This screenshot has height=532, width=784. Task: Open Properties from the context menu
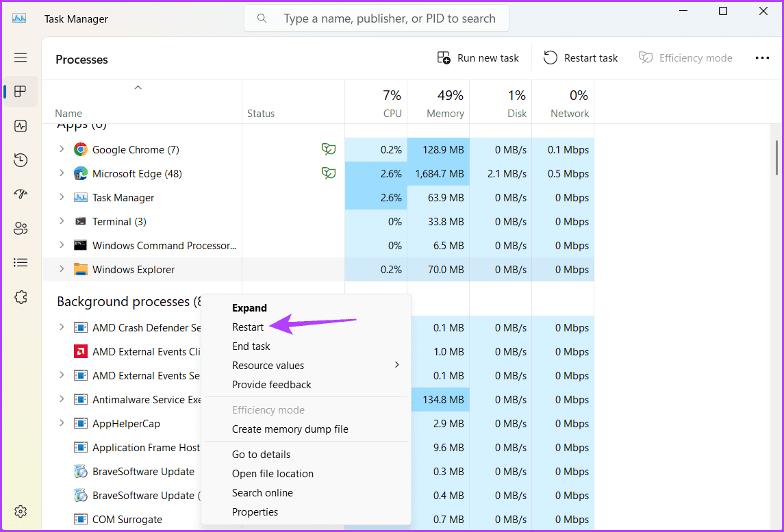[x=306, y=512]
